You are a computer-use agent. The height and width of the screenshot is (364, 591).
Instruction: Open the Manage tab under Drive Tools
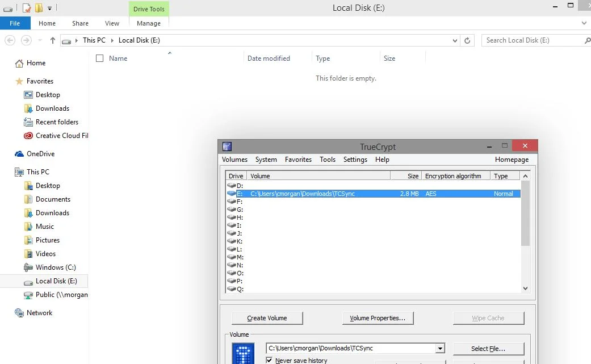tap(149, 23)
